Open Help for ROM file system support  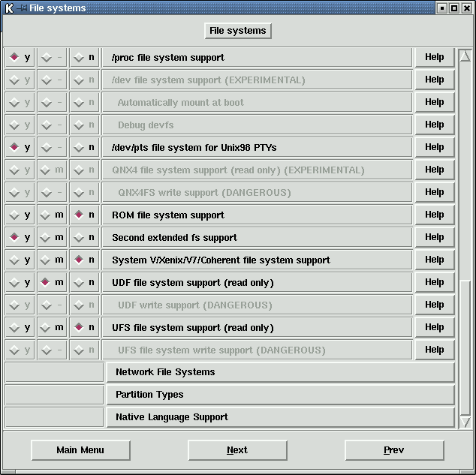pyautogui.click(x=435, y=215)
